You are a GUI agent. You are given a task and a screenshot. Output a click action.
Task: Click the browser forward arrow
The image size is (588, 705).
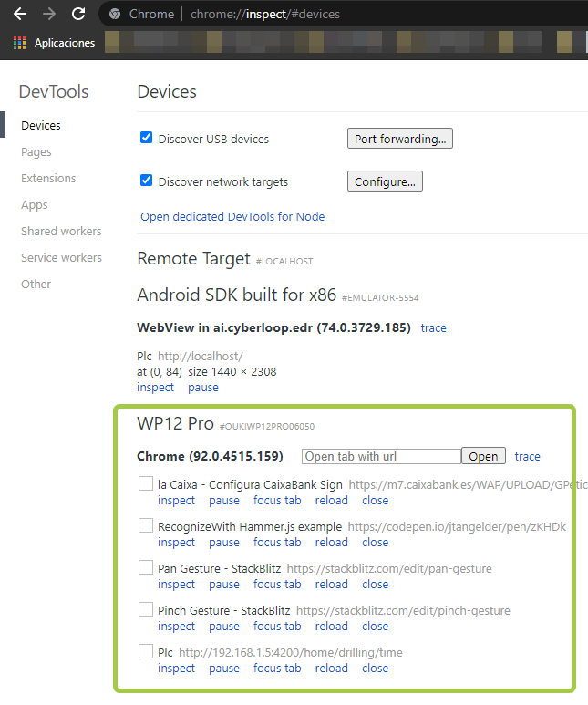pos(49,14)
